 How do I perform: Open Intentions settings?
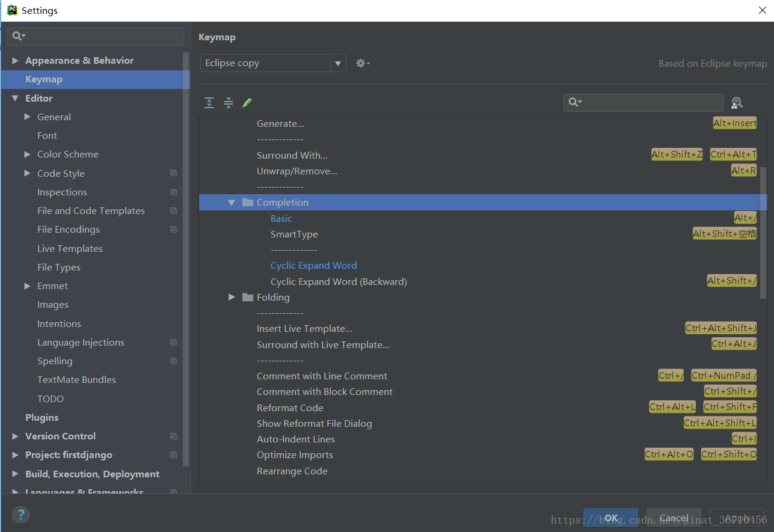coord(59,324)
